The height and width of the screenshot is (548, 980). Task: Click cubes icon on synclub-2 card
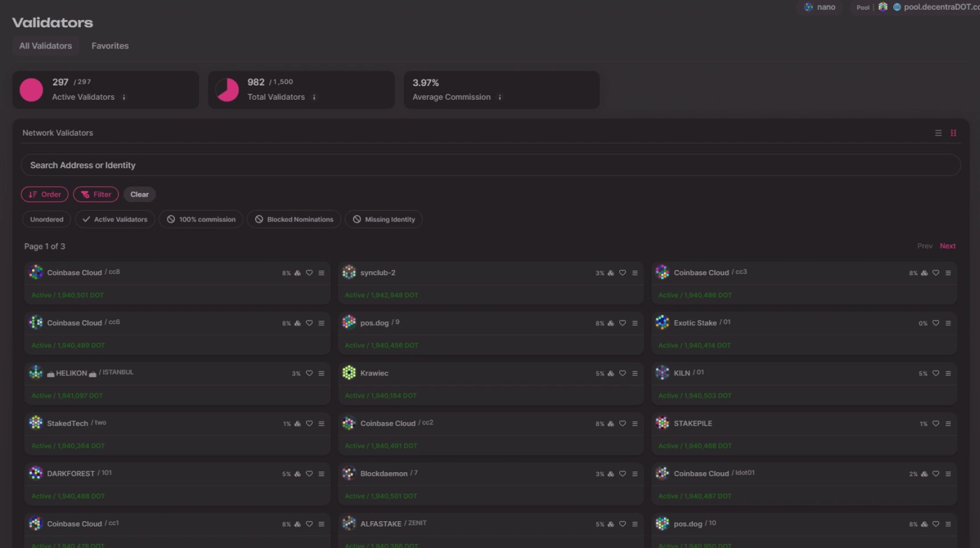[611, 273]
